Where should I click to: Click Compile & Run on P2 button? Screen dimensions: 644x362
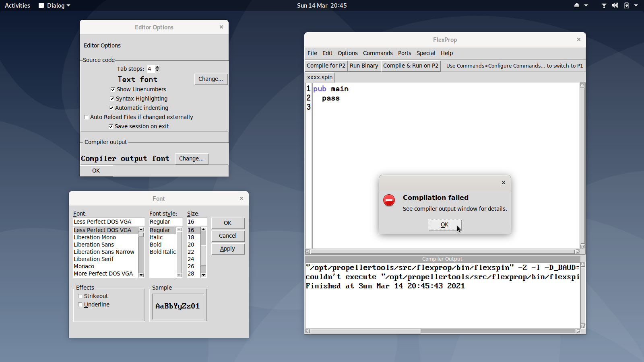point(411,66)
